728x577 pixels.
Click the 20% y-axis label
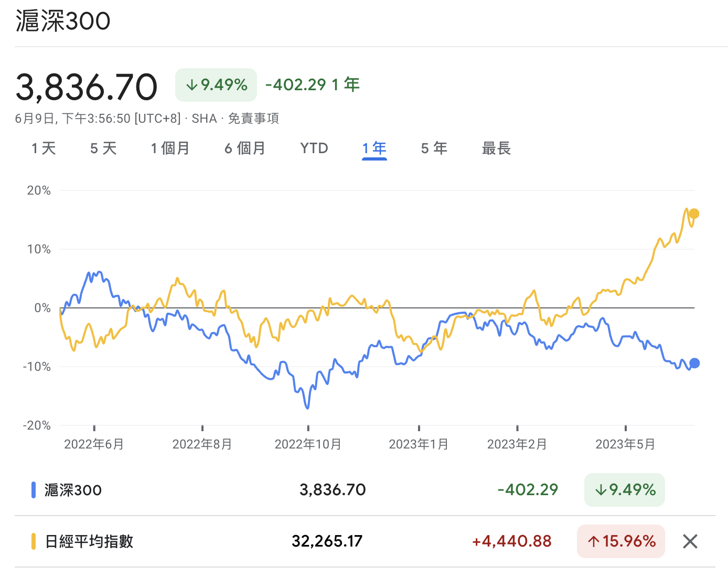coord(39,190)
